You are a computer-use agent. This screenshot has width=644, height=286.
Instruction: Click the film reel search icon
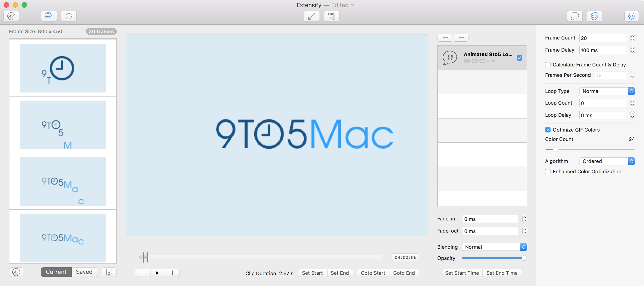point(49,16)
